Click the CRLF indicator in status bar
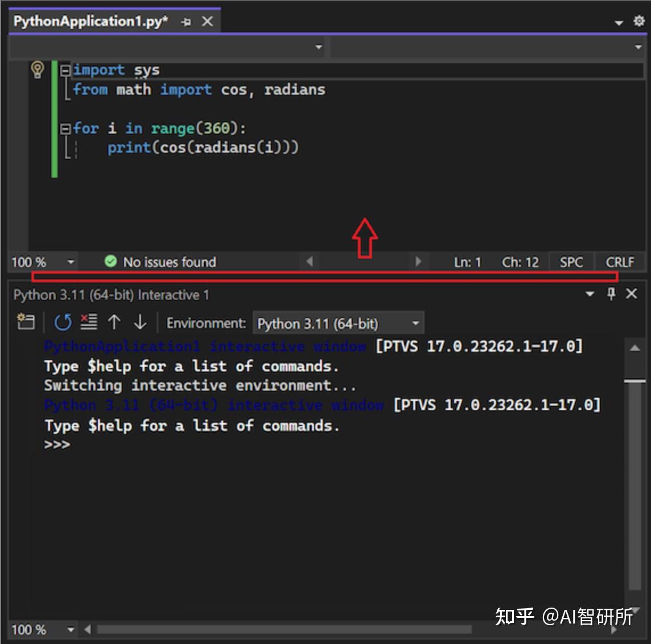This screenshot has height=644, width=651. 619,262
